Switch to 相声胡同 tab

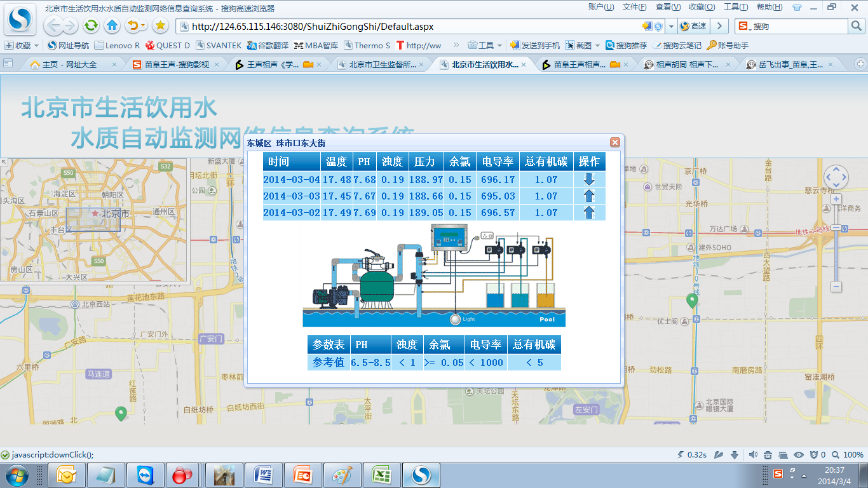pyautogui.click(x=688, y=64)
